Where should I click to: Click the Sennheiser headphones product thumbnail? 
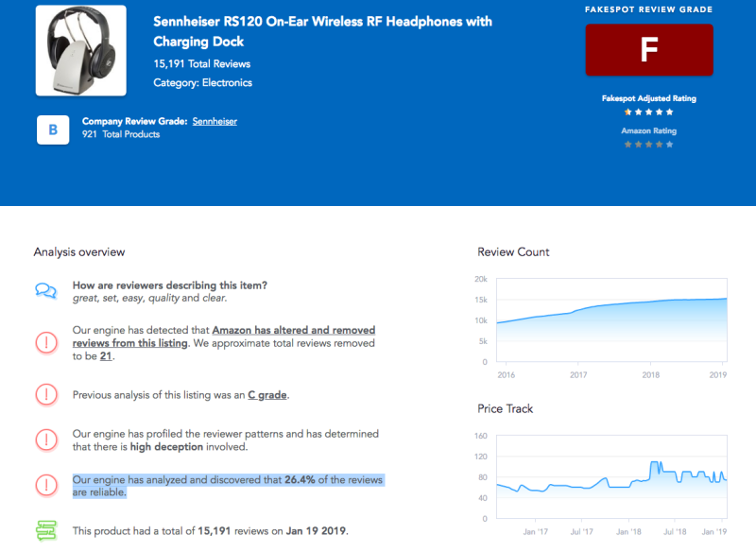coord(80,51)
